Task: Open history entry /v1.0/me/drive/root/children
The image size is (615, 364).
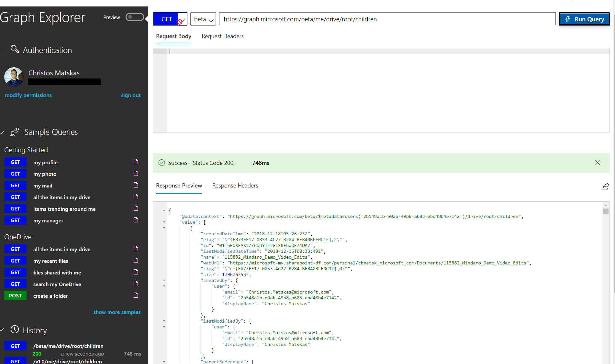Action: [67, 361]
